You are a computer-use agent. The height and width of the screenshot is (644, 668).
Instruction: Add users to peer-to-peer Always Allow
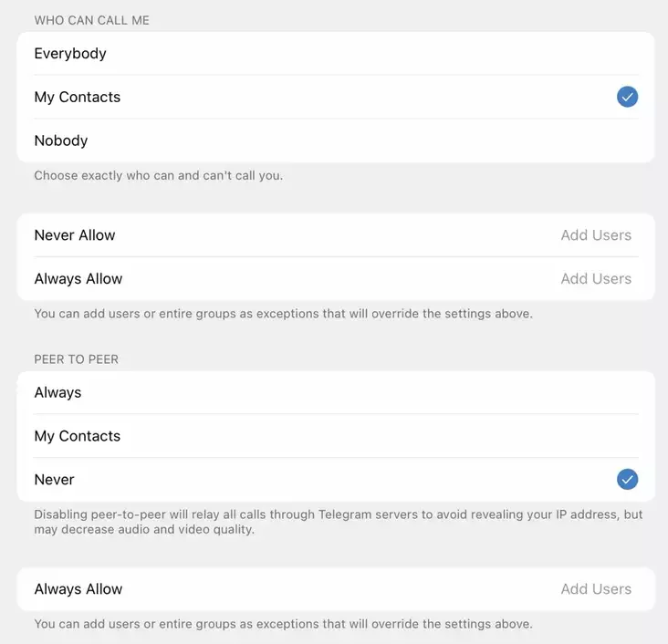pos(596,588)
